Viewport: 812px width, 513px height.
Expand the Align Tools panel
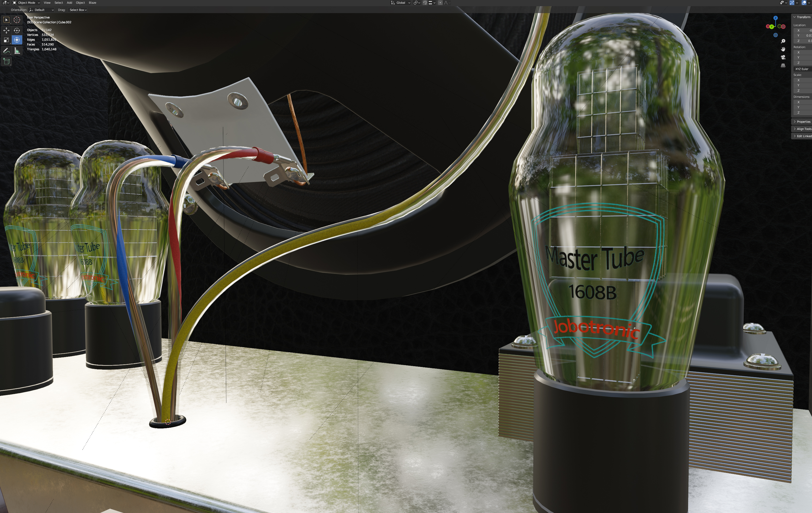click(x=803, y=129)
